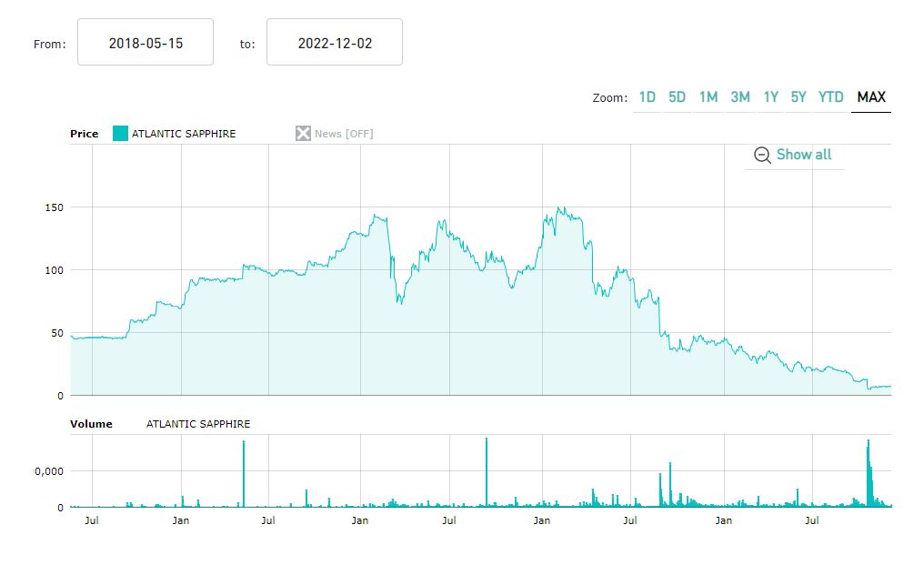Switch zoom to 1M
The width and height of the screenshot is (924, 565).
[x=708, y=97]
